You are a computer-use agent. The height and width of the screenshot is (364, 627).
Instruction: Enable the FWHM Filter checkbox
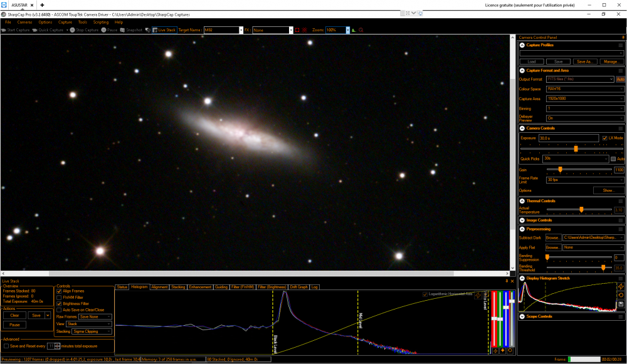[x=59, y=298]
